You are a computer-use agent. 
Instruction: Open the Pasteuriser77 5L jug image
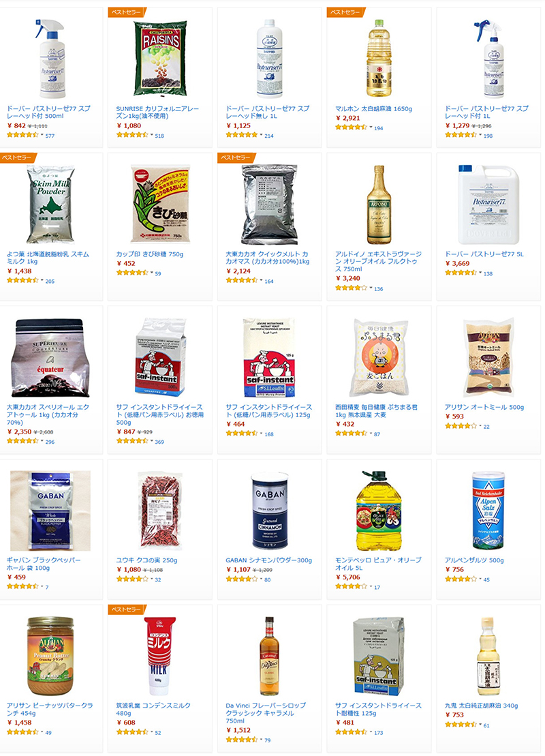click(x=488, y=205)
